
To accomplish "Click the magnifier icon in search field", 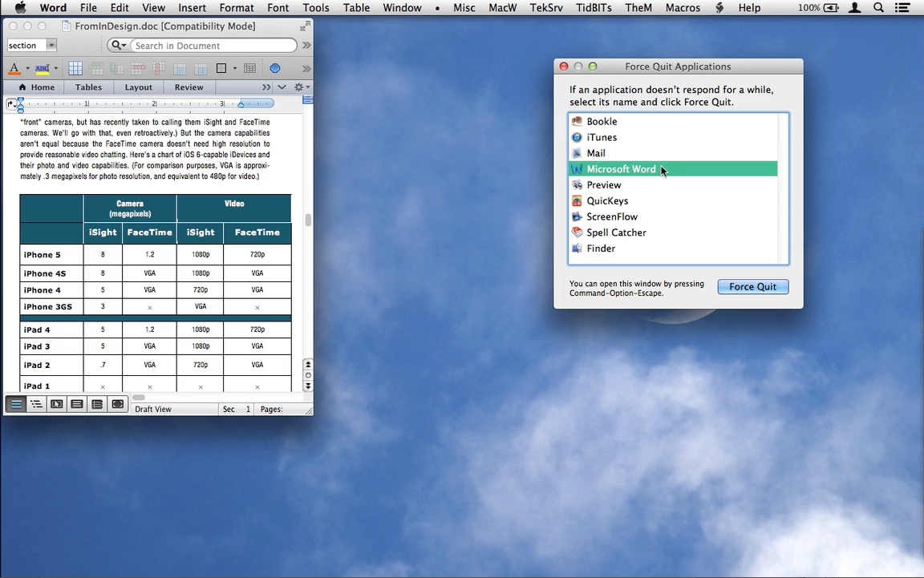I will [116, 46].
